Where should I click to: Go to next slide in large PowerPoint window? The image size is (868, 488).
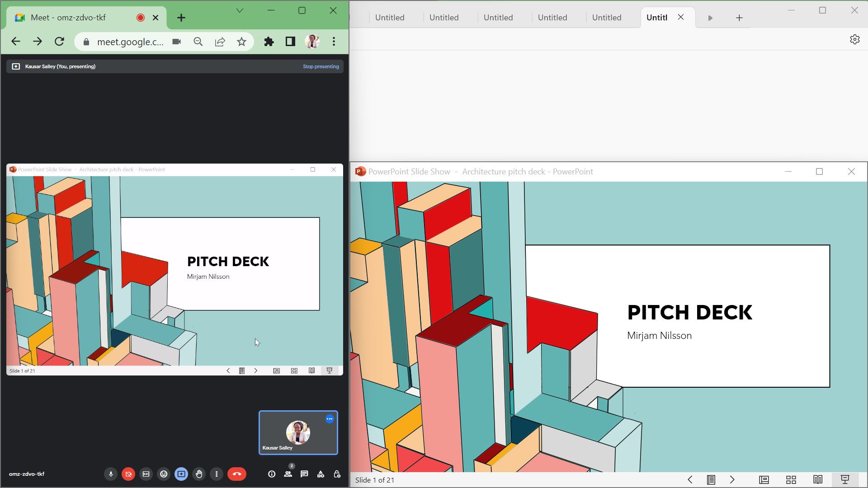[x=732, y=480]
